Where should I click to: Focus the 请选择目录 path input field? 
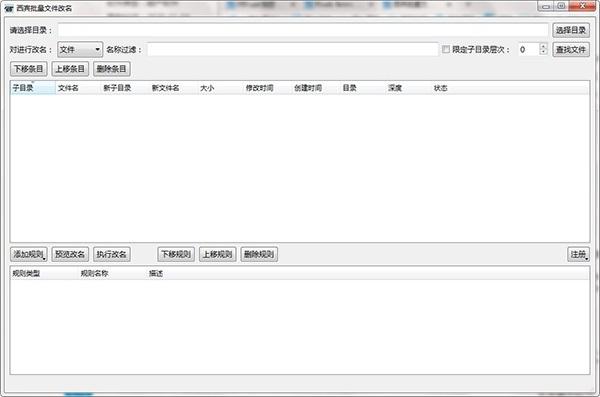[303, 30]
